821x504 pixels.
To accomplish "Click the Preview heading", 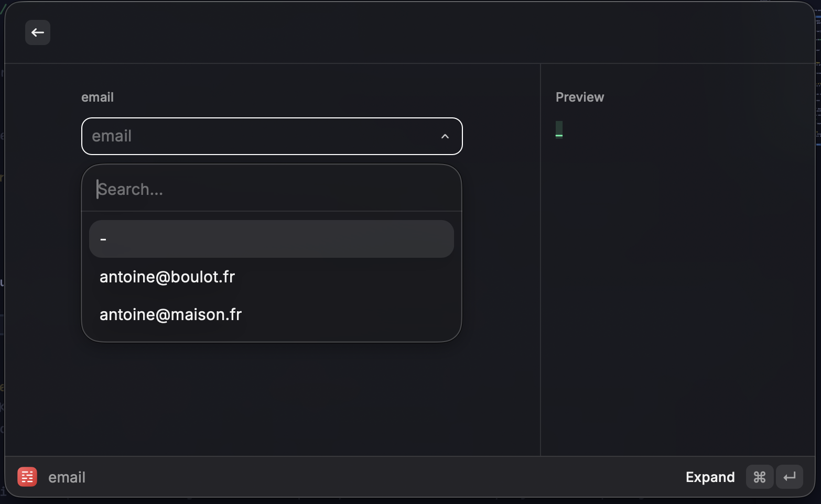I will (x=579, y=97).
